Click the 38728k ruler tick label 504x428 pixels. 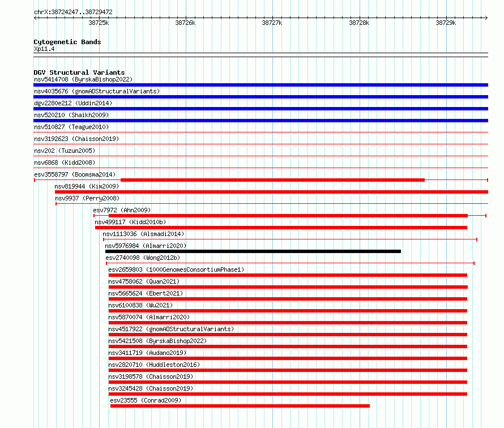(x=359, y=23)
